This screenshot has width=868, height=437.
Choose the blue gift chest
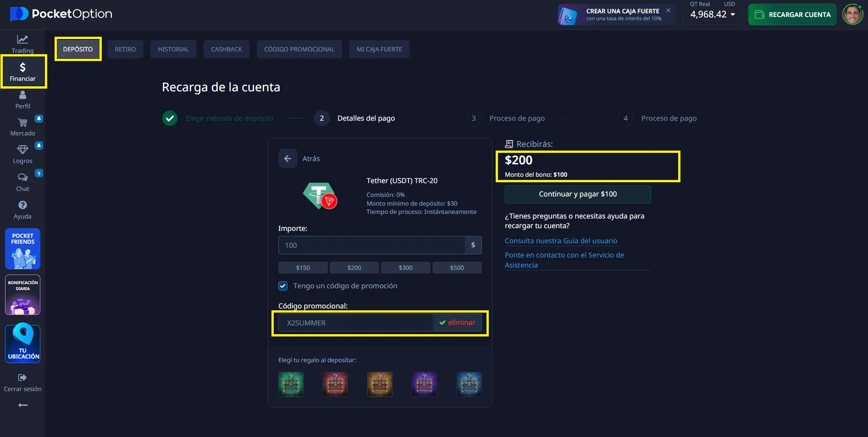(469, 384)
